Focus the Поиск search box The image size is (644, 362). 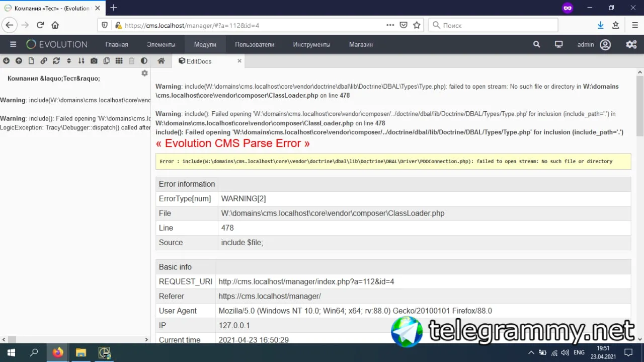[493, 25]
